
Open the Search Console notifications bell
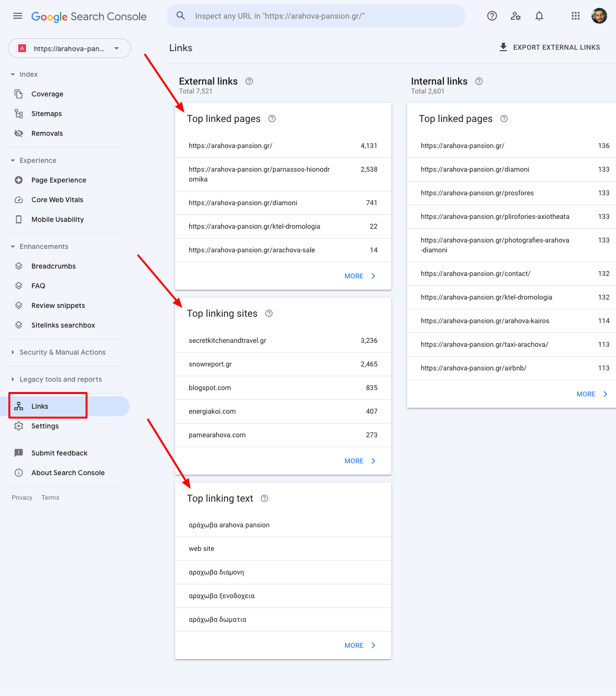(x=539, y=16)
